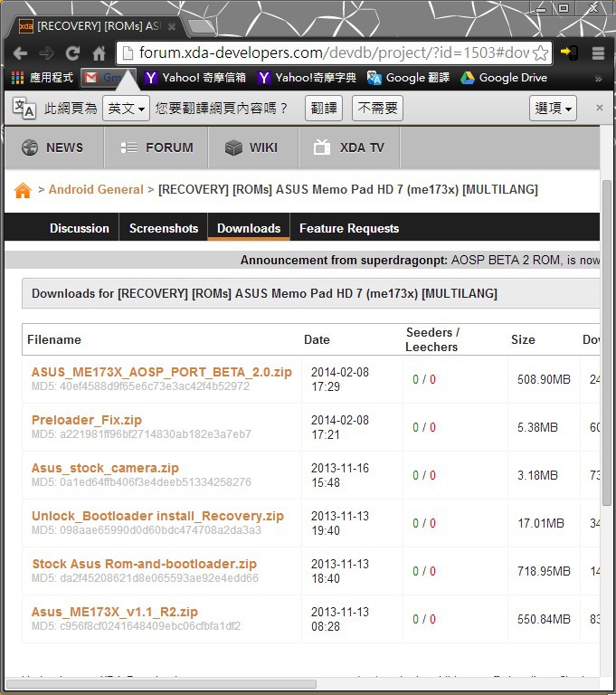Click the orange home breadcrumb icon

(x=23, y=191)
